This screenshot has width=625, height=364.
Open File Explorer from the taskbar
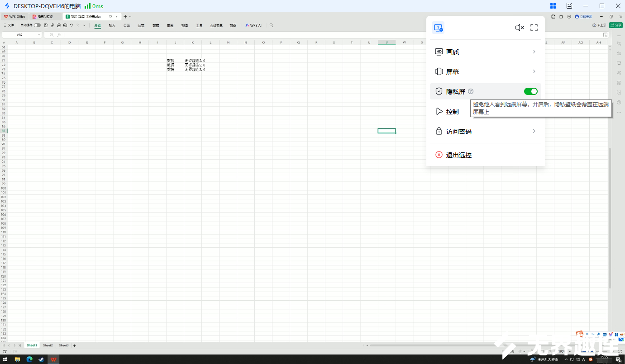pos(18,359)
